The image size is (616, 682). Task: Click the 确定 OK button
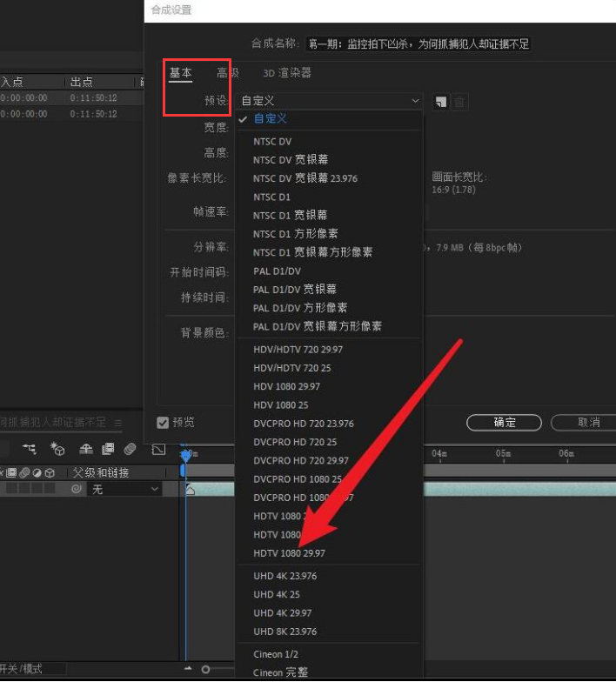(x=505, y=423)
